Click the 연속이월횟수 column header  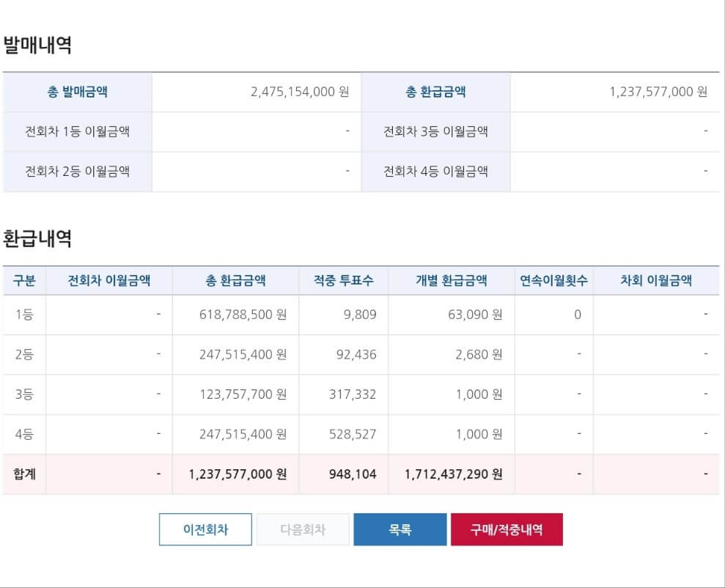point(554,280)
